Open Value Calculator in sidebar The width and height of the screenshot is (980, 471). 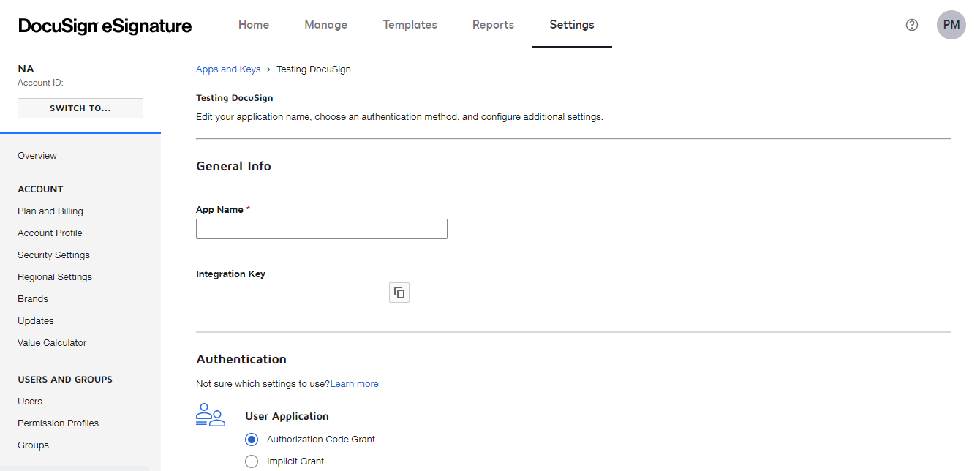52,343
